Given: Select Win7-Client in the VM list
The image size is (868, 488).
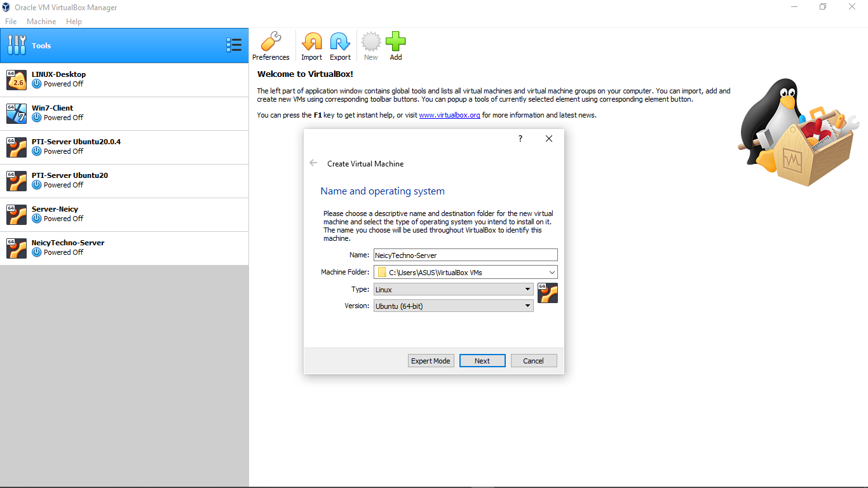Looking at the screenshot, I should [x=124, y=114].
